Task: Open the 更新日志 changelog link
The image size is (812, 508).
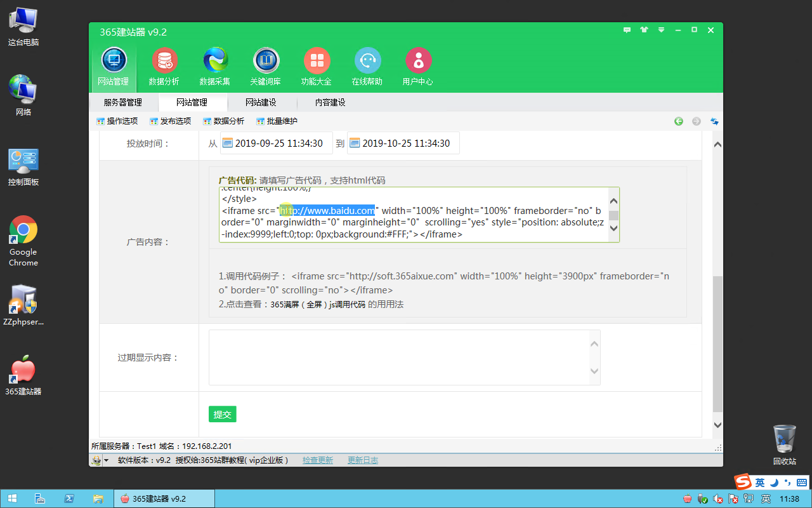Action: pyautogui.click(x=363, y=460)
